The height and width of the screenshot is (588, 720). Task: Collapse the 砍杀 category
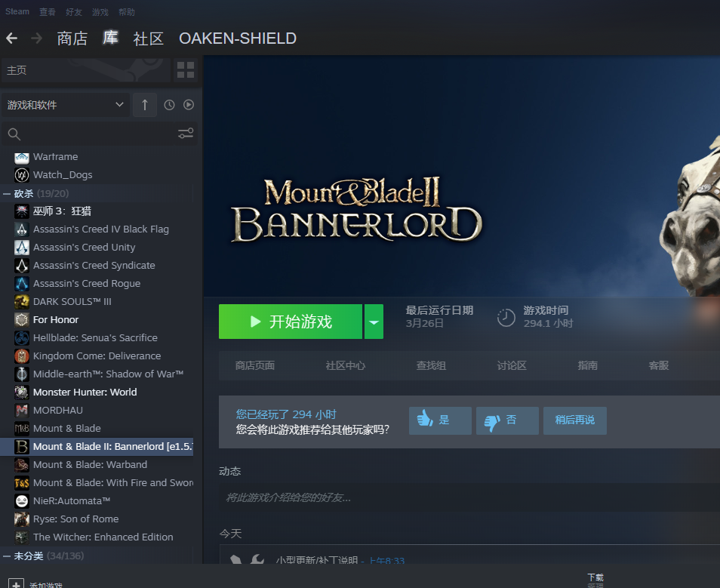tap(7, 194)
